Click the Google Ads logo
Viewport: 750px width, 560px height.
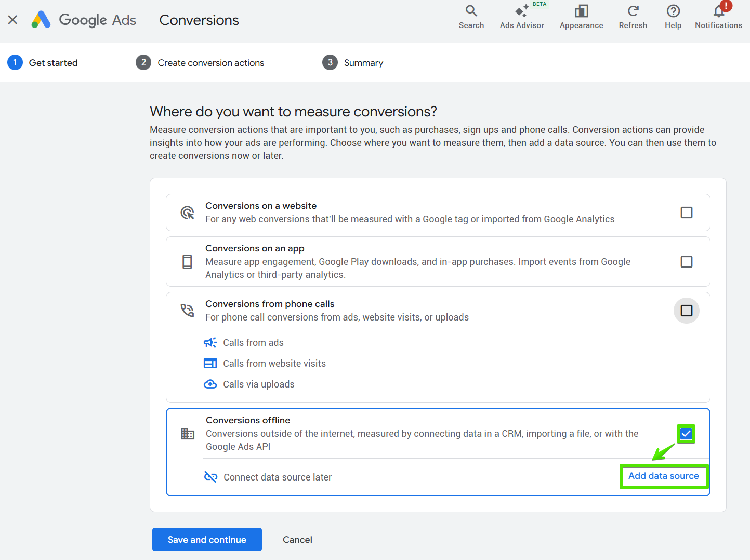tap(84, 20)
